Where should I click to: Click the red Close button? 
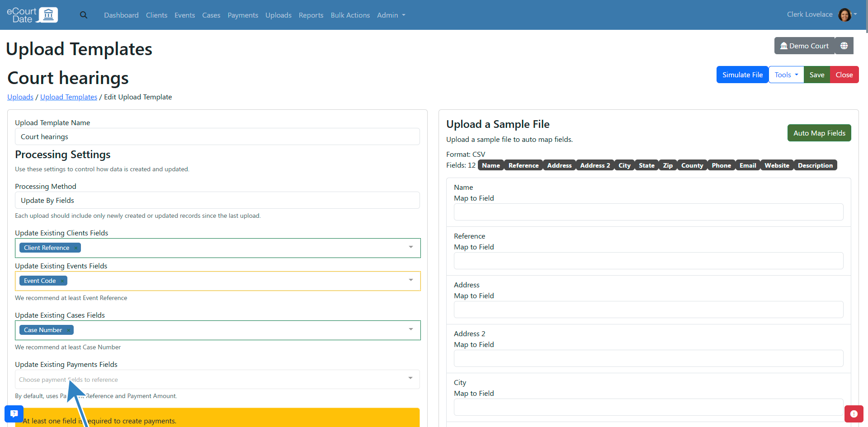[x=844, y=75]
